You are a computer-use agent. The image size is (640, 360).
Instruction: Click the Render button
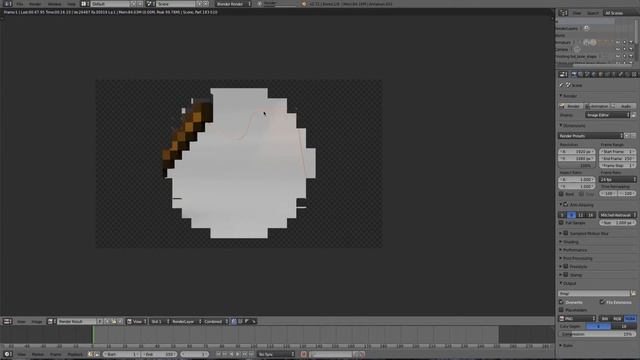click(x=571, y=106)
